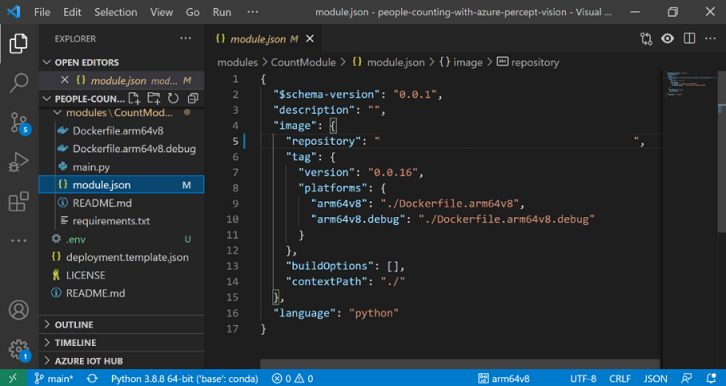Image resolution: width=726 pixels, height=386 pixels.
Task: Open the Edit menu
Action: (x=72, y=12)
